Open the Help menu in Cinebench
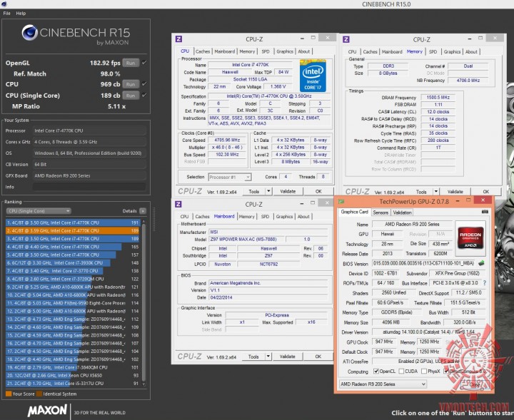This screenshot has height=420, width=514. coord(21,13)
